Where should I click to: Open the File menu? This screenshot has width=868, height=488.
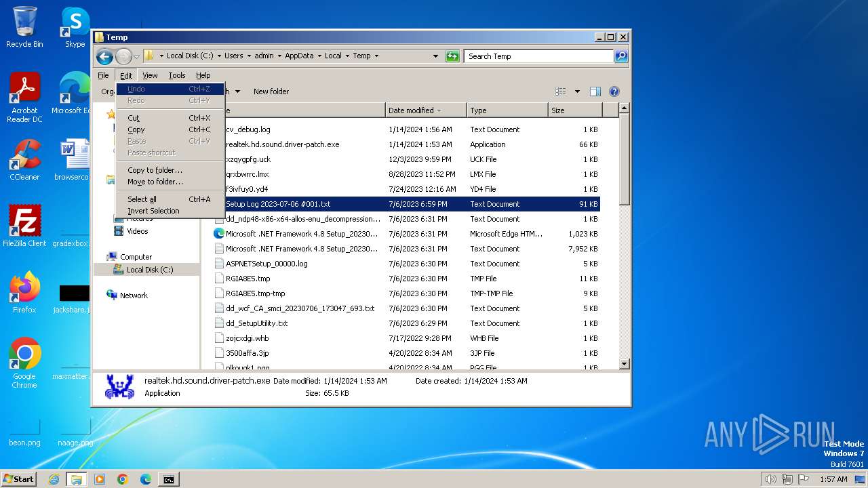click(x=103, y=75)
